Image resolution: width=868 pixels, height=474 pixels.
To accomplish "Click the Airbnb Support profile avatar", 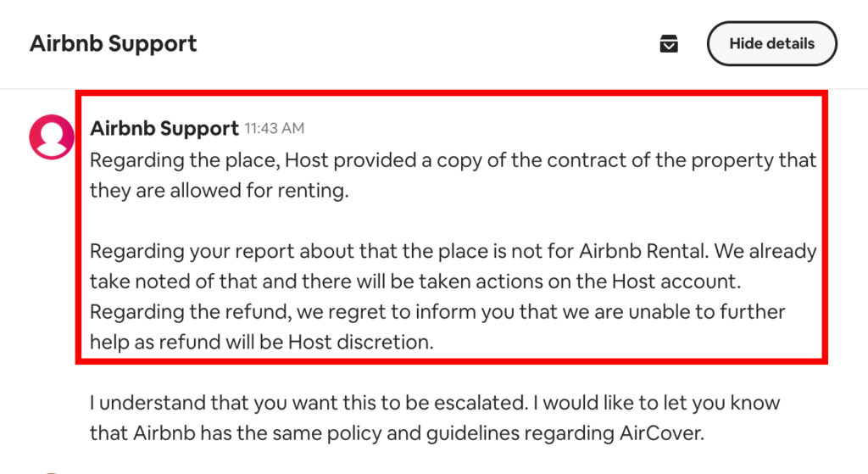I will click(52, 136).
